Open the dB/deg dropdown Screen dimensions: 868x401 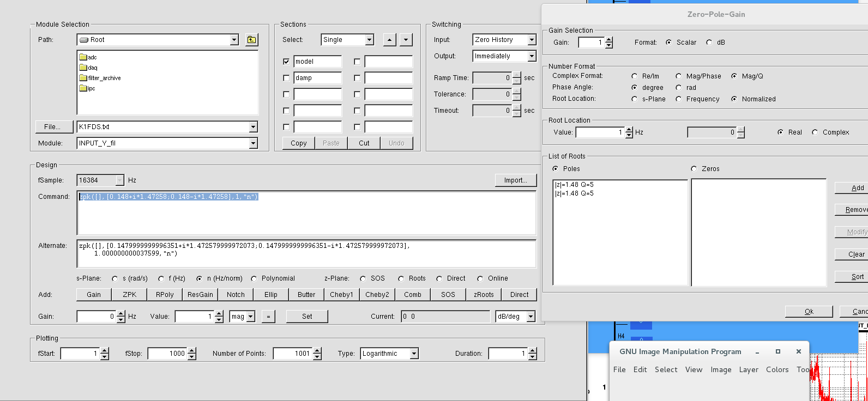click(x=531, y=317)
